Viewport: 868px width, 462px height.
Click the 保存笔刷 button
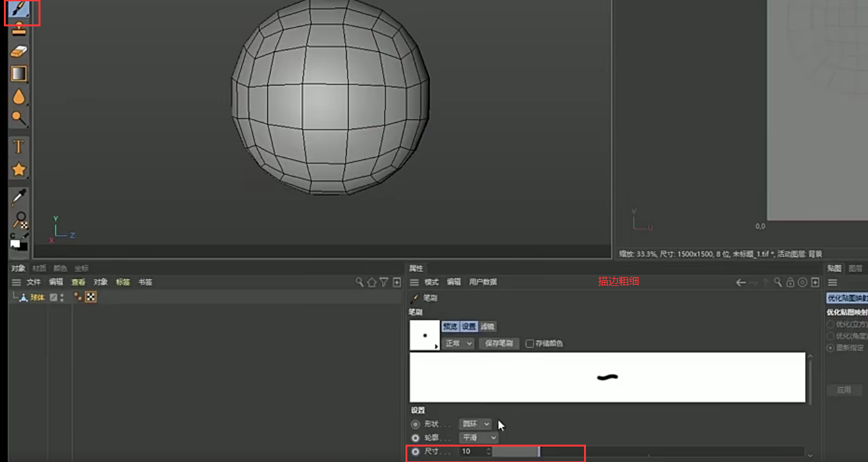499,344
